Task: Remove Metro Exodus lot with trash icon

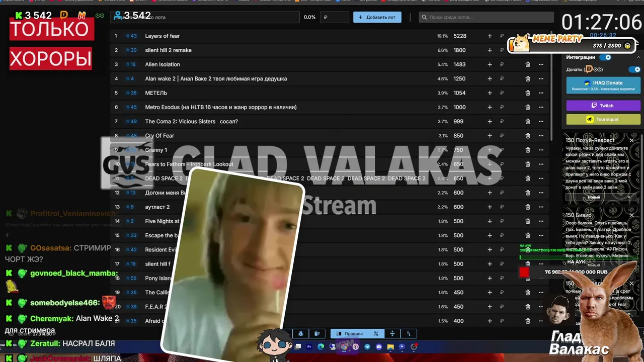Action: pos(528,107)
